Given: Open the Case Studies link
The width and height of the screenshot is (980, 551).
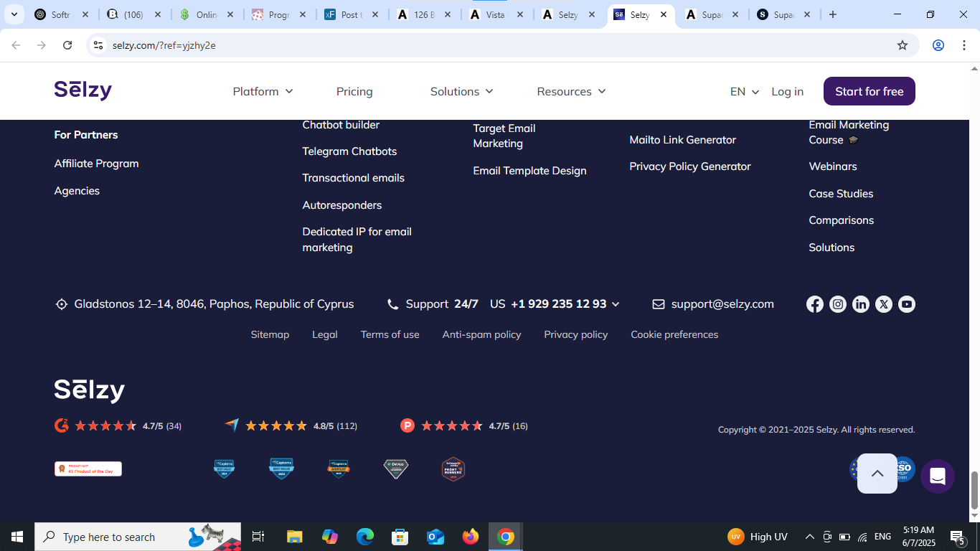Looking at the screenshot, I should tap(841, 194).
